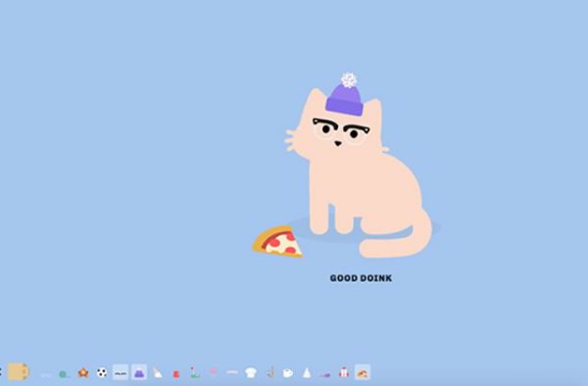The height and width of the screenshot is (386, 588).
Task: Open the tan bag icon in bottom bar
Action: click(x=19, y=371)
